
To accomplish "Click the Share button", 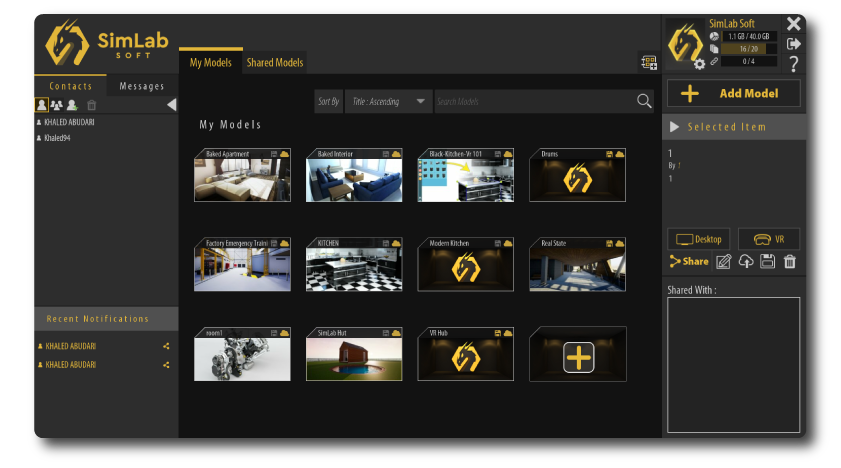I will [x=689, y=261].
